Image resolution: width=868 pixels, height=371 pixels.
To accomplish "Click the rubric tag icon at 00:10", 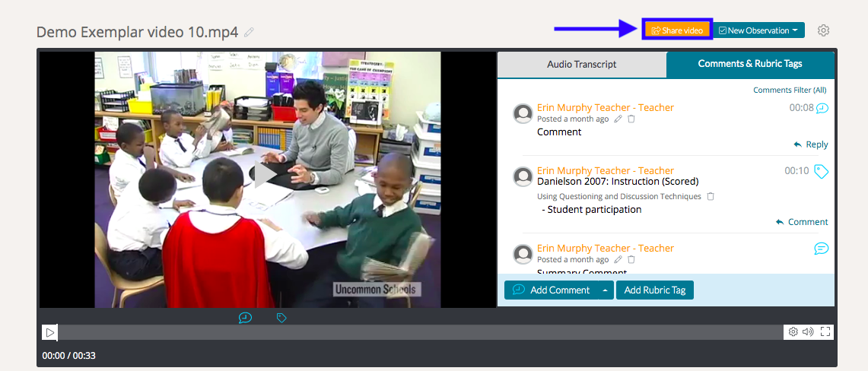I will click(x=821, y=171).
